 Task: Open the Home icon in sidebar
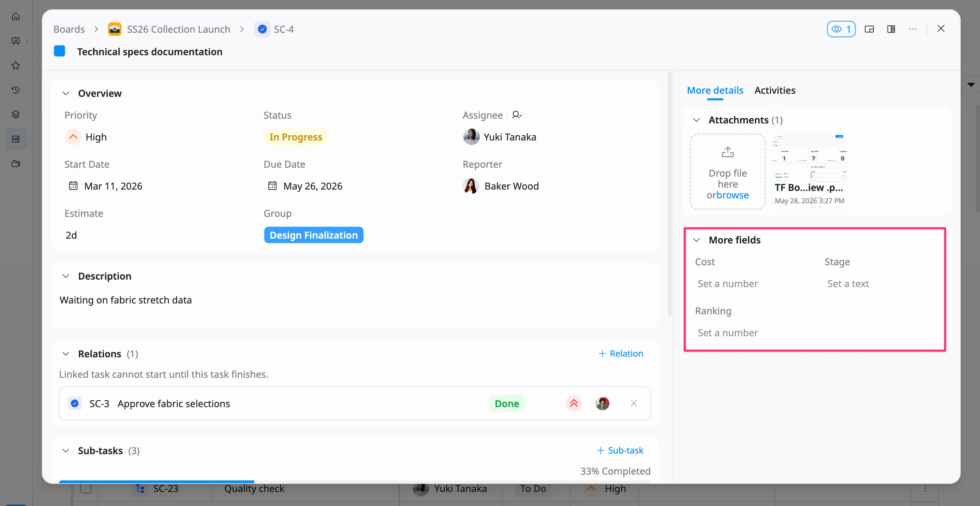click(16, 16)
